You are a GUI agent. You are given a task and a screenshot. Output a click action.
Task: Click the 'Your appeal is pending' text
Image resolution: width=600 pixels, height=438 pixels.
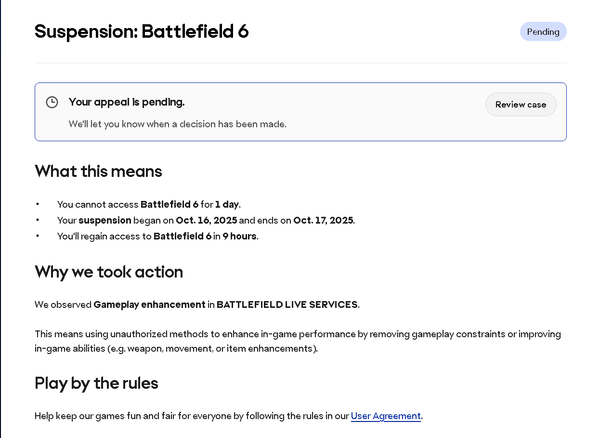tap(126, 102)
